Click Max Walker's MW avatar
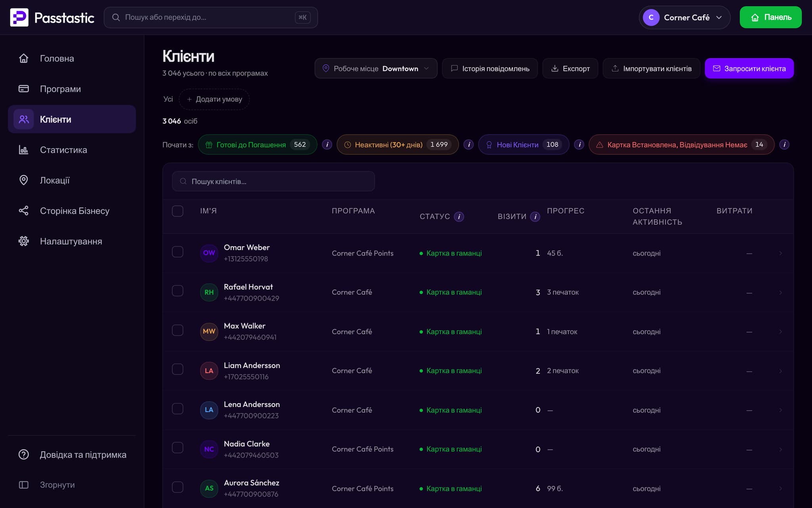The height and width of the screenshot is (508, 812). click(209, 331)
